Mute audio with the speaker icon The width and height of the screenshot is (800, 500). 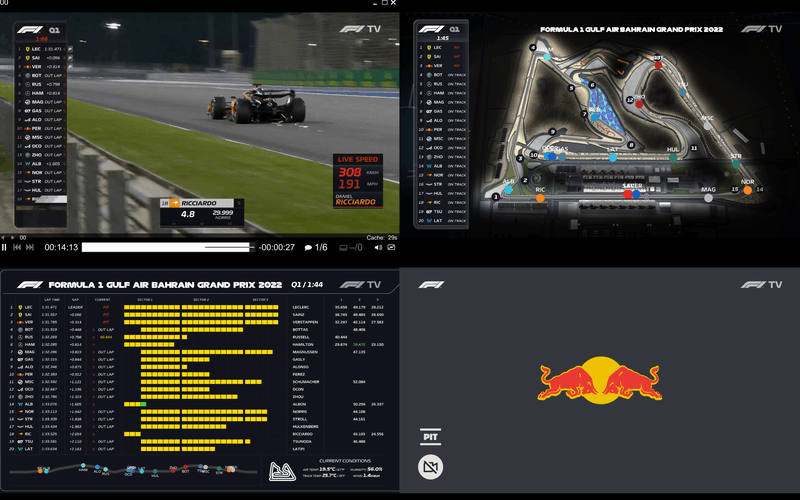click(x=378, y=247)
